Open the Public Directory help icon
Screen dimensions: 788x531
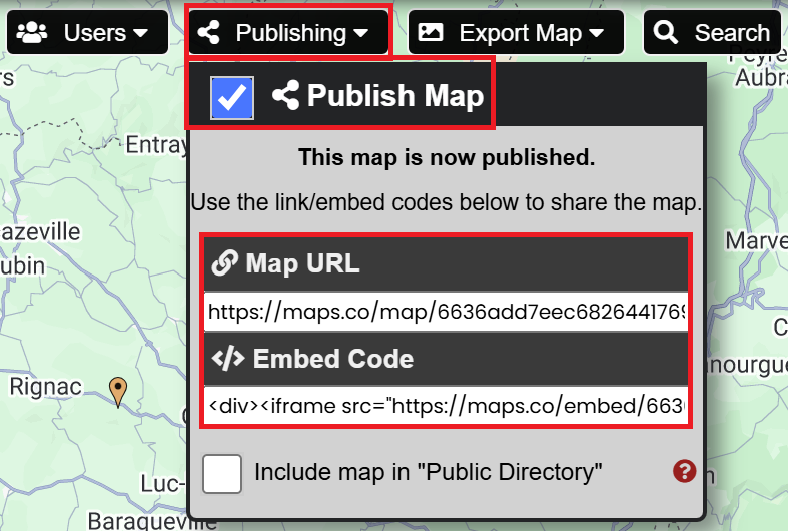pyautogui.click(x=684, y=471)
